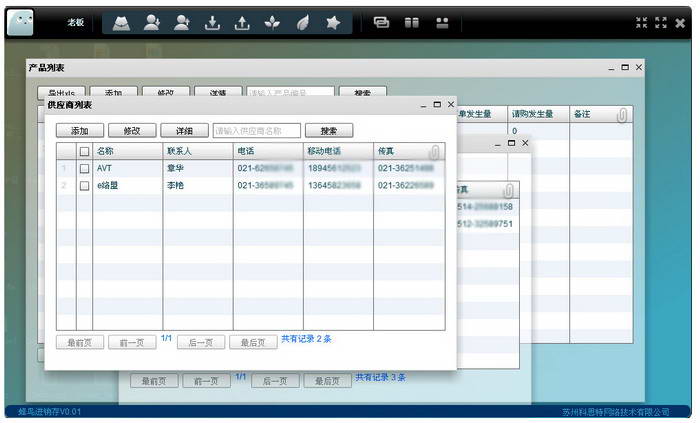This screenshot has height=423, width=700.
Task: Click the 电话 column header
Action: coord(268,151)
